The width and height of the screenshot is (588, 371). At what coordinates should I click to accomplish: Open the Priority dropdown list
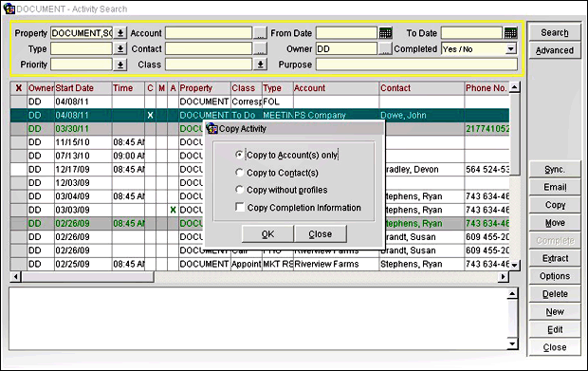(x=120, y=65)
